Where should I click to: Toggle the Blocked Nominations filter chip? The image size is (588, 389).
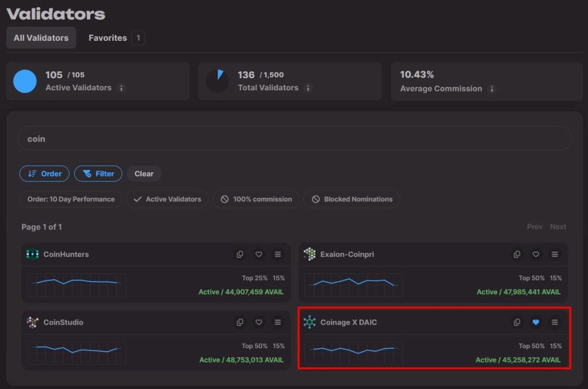click(x=352, y=199)
